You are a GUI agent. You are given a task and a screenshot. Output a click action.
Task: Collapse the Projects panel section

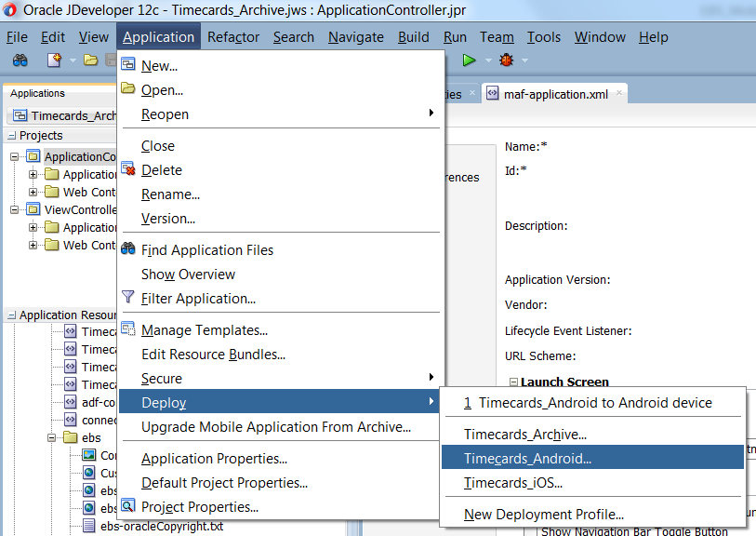11,136
